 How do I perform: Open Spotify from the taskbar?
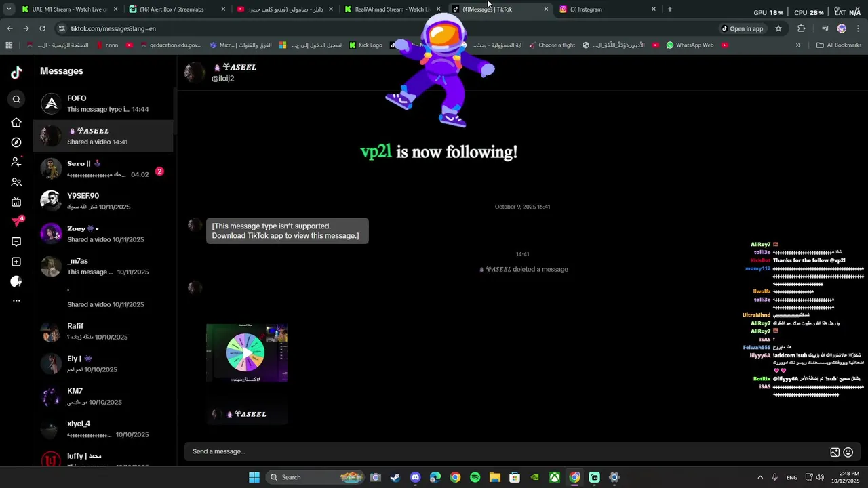coord(475,477)
